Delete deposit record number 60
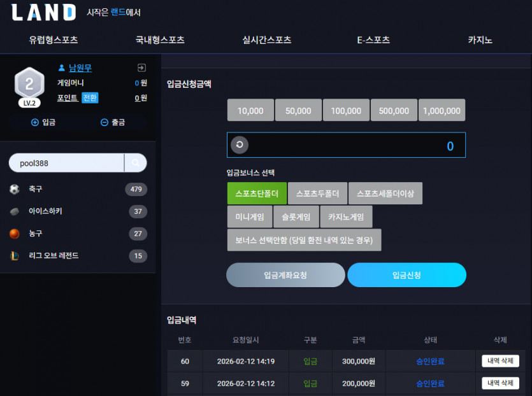 [x=500, y=361]
